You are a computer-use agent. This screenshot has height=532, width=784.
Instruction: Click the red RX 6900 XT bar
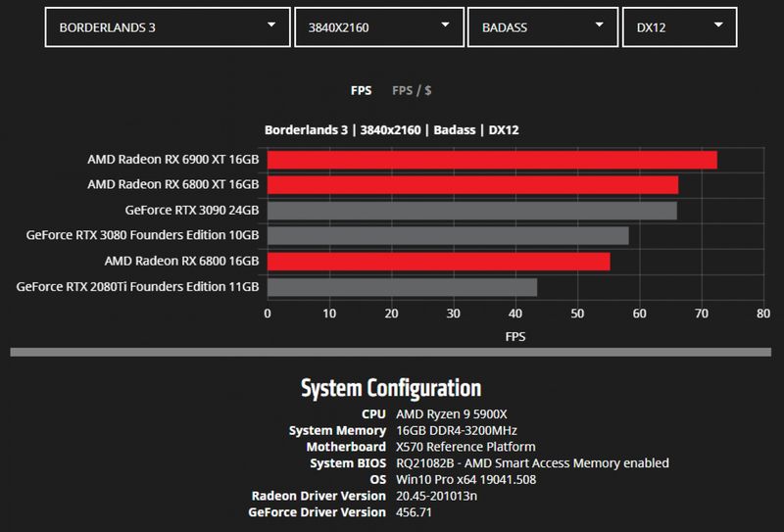(492, 160)
